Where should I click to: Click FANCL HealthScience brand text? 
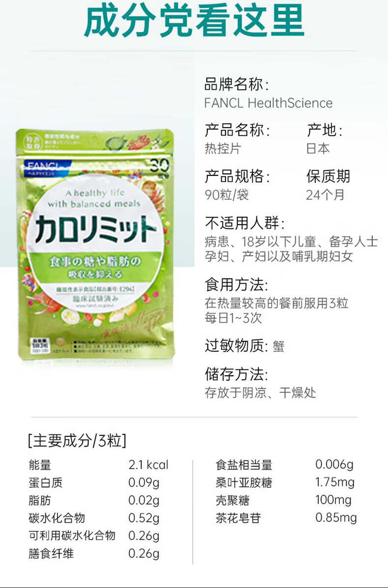pyautogui.click(x=269, y=103)
